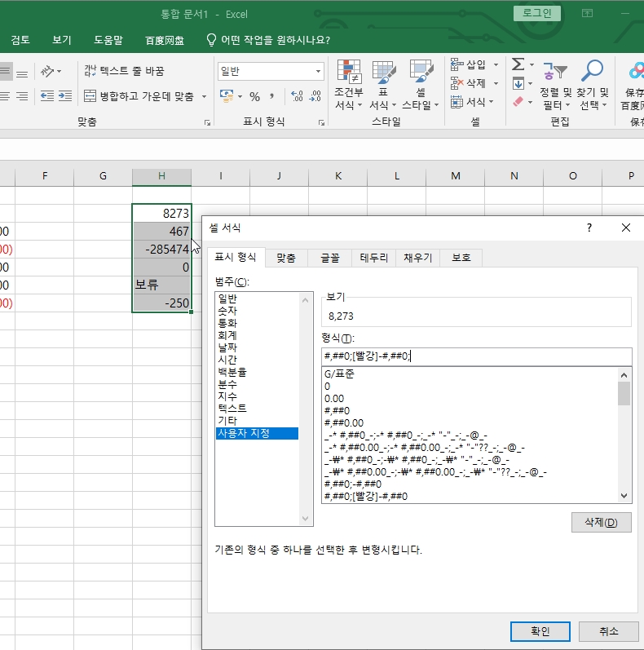Switch to the 채우기 dialog tab
Image resolution: width=644 pixels, height=650 pixels.
click(x=417, y=258)
